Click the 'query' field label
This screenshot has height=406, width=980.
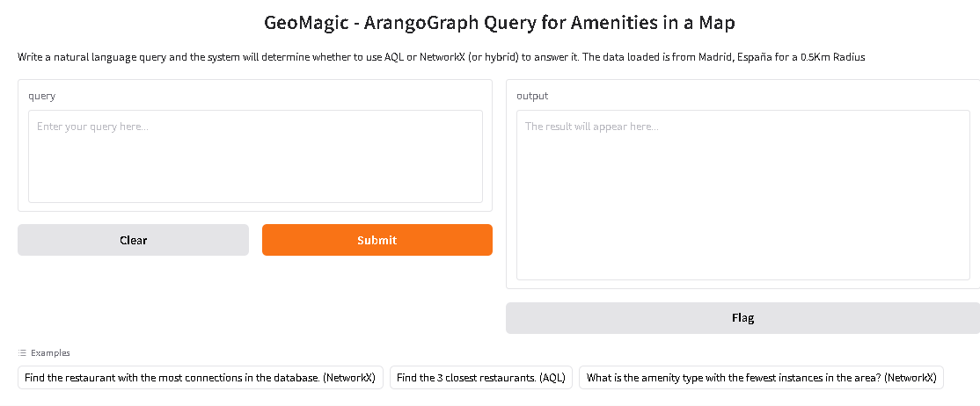click(41, 96)
